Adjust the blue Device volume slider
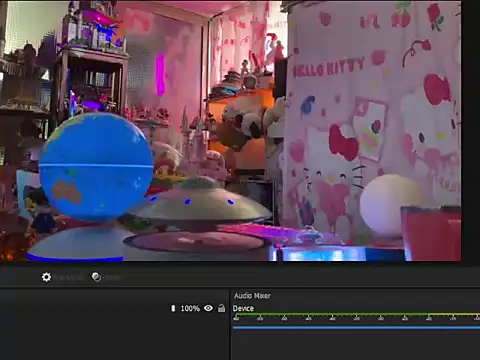The width and height of the screenshot is (480, 360). (x=356, y=328)
